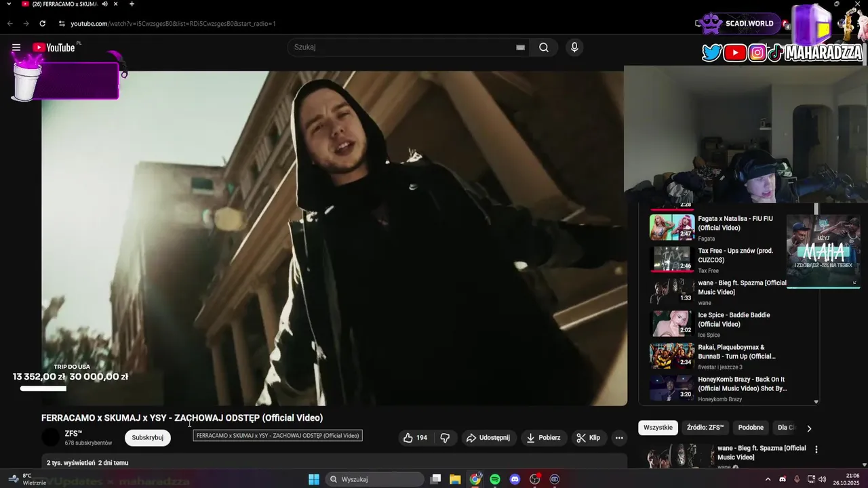Select the youtube.com URL in the address bar

coord(173,24)
